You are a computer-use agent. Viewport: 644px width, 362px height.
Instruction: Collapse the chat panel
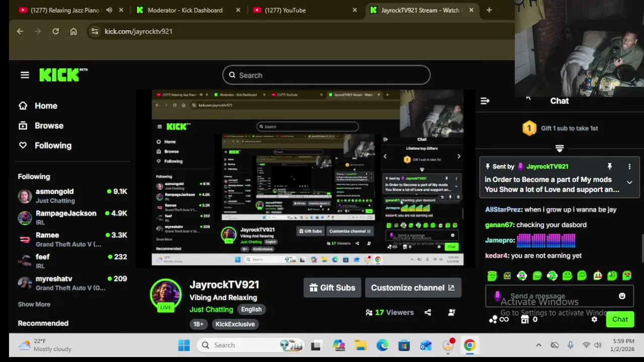pyautogui.click(x=485, y=101)
